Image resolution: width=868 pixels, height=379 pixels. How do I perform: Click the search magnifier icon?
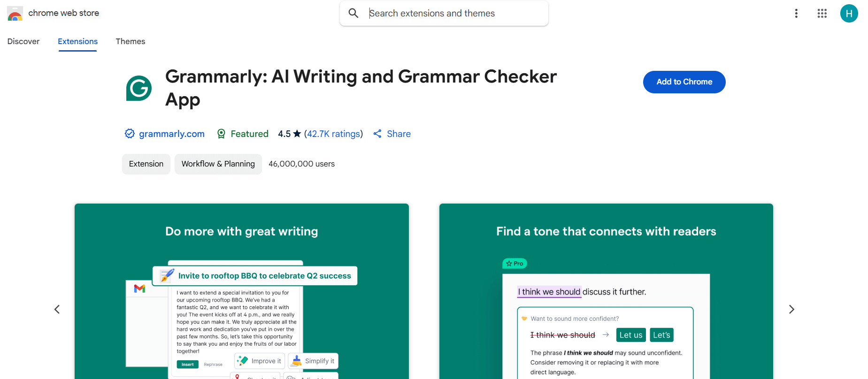[353, 13]
